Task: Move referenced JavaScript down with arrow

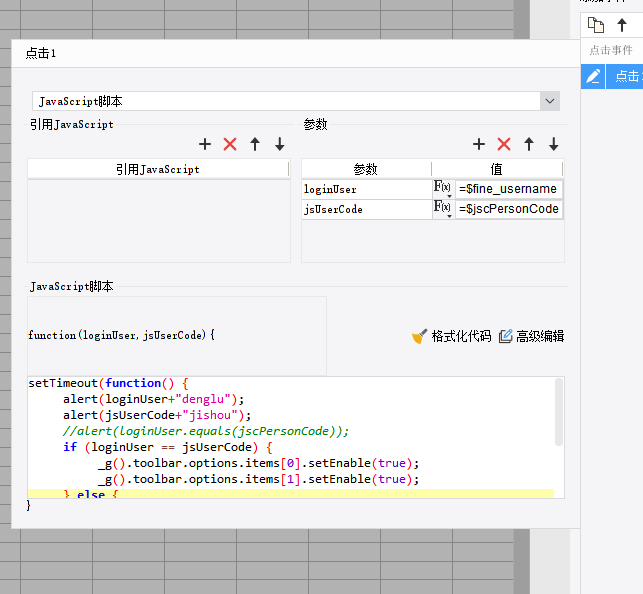Action: tap(280, 144)
